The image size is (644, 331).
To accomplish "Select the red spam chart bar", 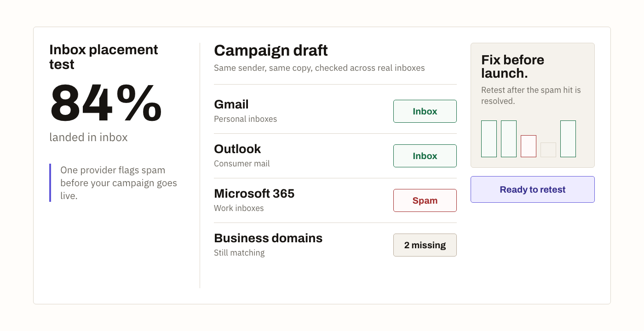I will click(529, 146).
